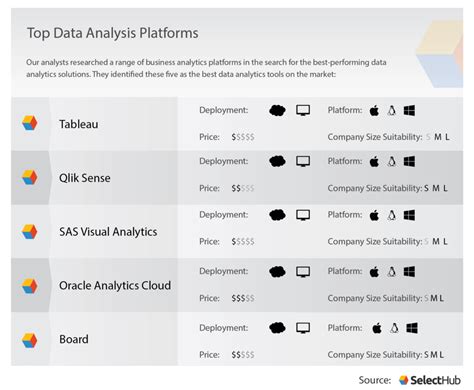Screen dimensions: 474x390
Task: Click the SelectHub source logo
Action: pos(430,380)
